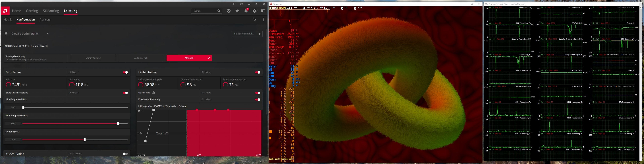Click the Aktuelle Temperatur gauge ring icon
This screenshot has height=164, width=644.
click(183, 85)
